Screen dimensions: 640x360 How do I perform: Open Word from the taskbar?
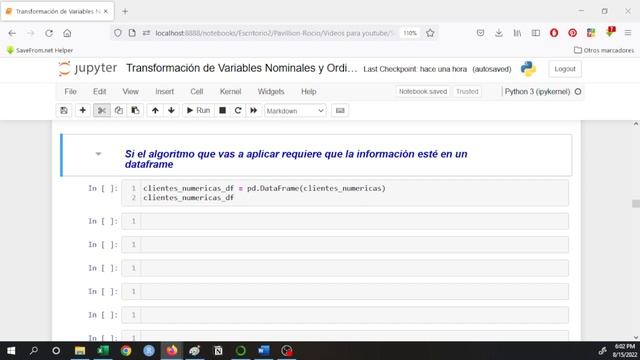point(264,351)
